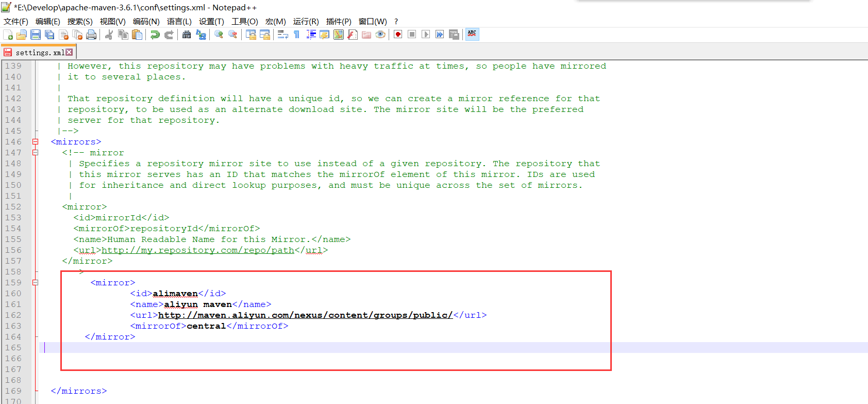Click line number 152 in the margin
Screen dimensions: 868x404
pyautogui.click(x=13, y=207)
